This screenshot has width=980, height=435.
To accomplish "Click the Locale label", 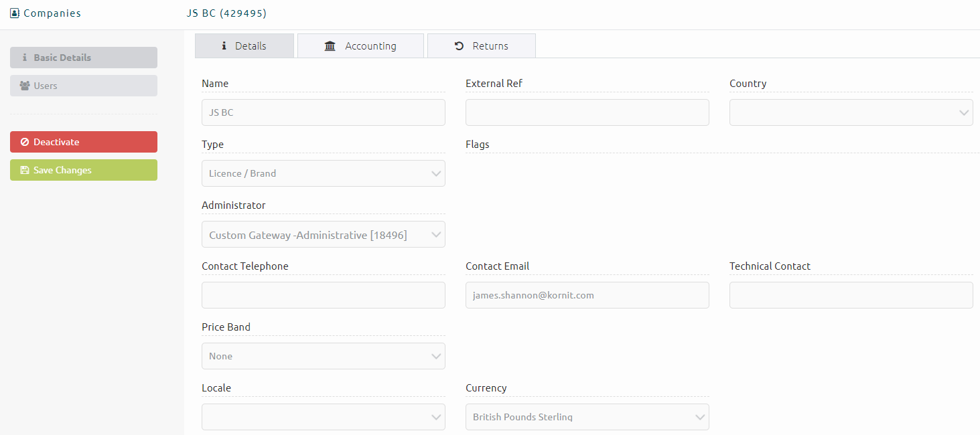I will (x=216, y=388).
